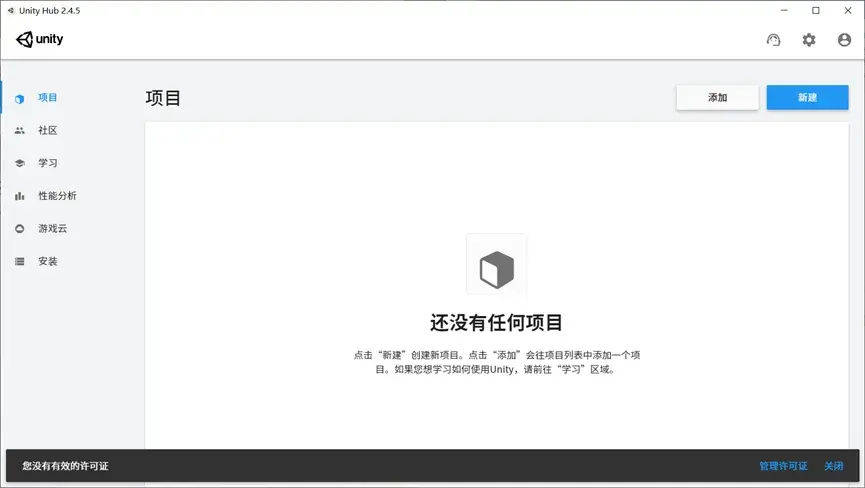Dismiss the license banner with 关闭
Viewport: 865px width, 488px height.
[x=834, y=466]
